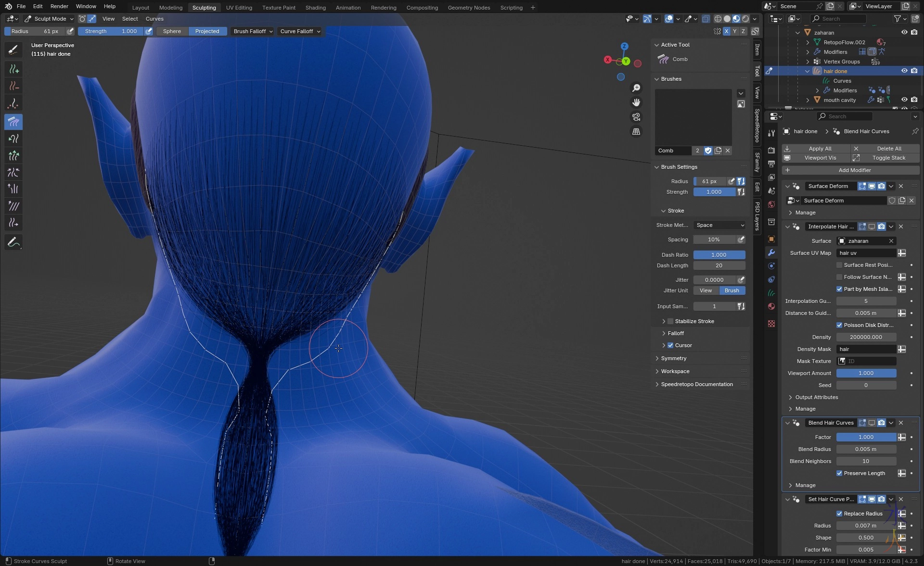924x566 pixels.
Task: Select the Comb brush tool in toolbar
Action: click(13, 122)
